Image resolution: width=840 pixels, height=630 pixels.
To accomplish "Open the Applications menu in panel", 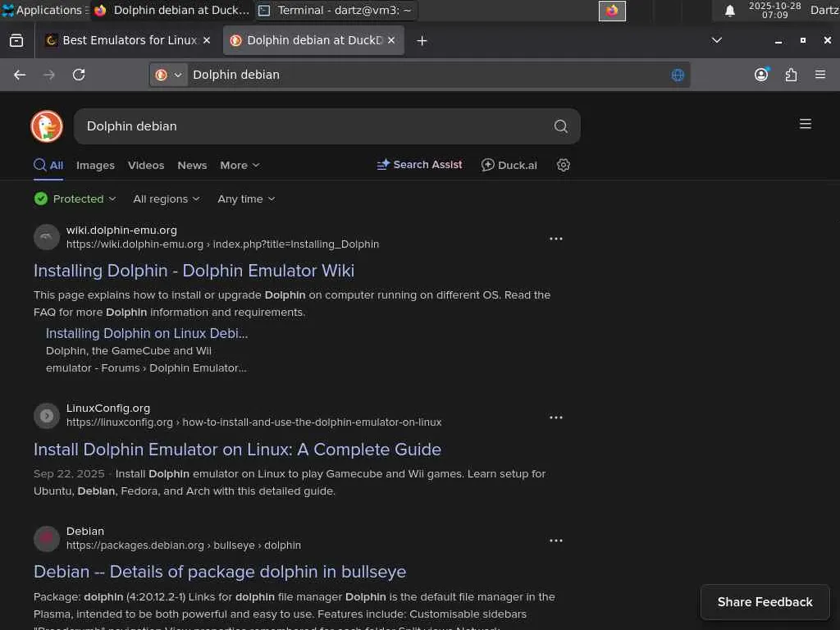I will pos(43,10).
